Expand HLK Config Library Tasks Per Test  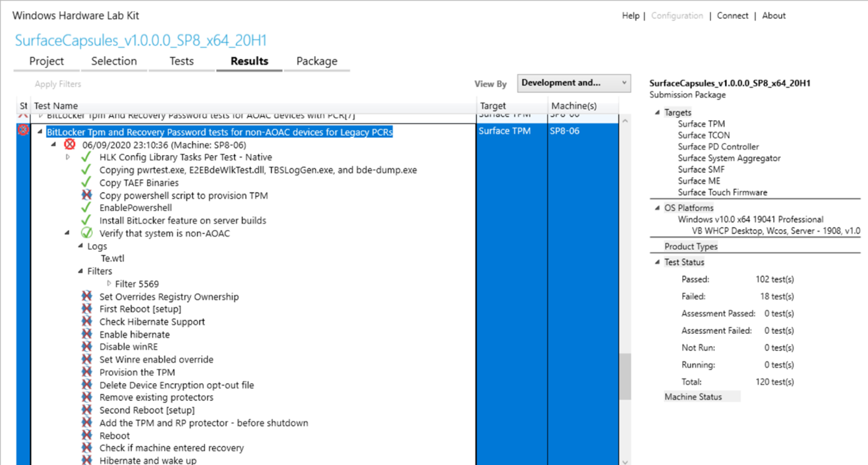68,157
